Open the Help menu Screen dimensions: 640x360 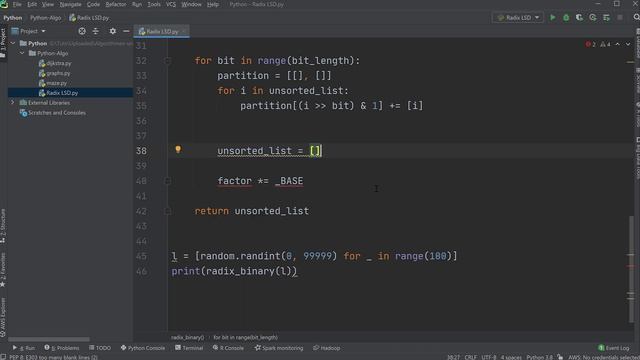(213, 4)
